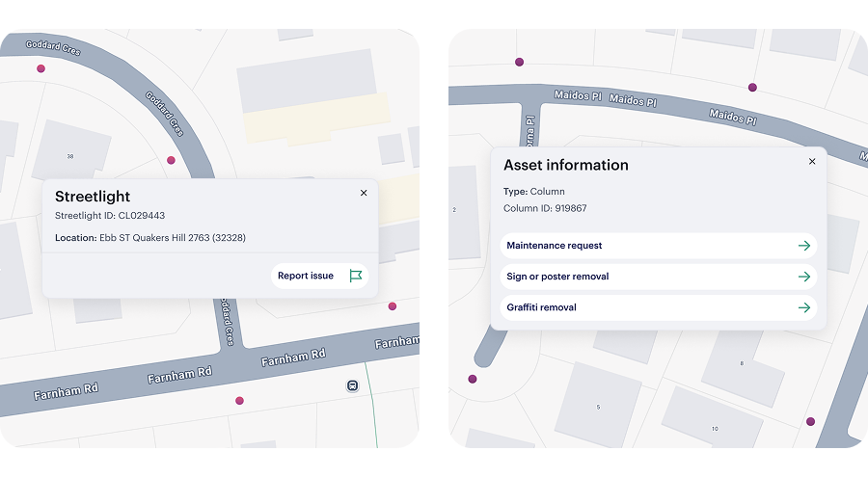Image resolution: width=868 pixels, height=477 pixels.
Task: Click the arrow icon on Sign or poster removal
Action: [x=804, y=277]
